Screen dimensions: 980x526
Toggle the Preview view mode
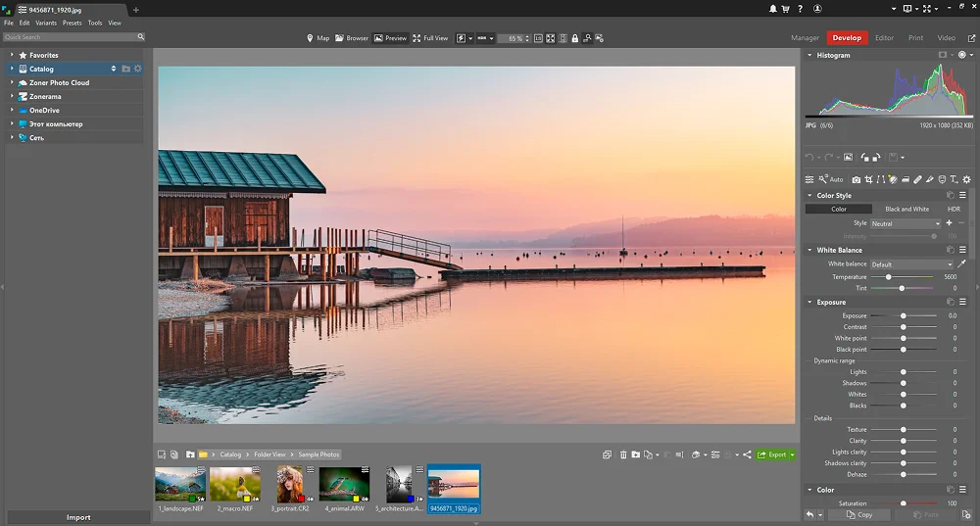point(391,38)
